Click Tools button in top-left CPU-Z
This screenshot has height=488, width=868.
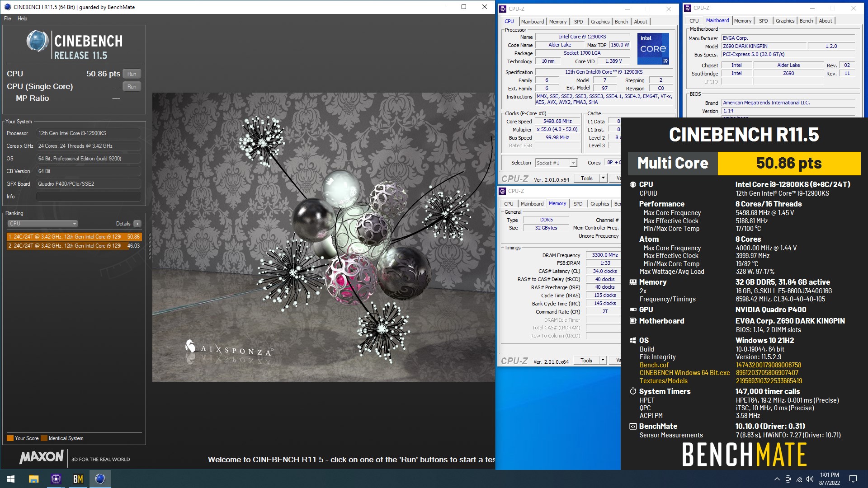[587, 178]
